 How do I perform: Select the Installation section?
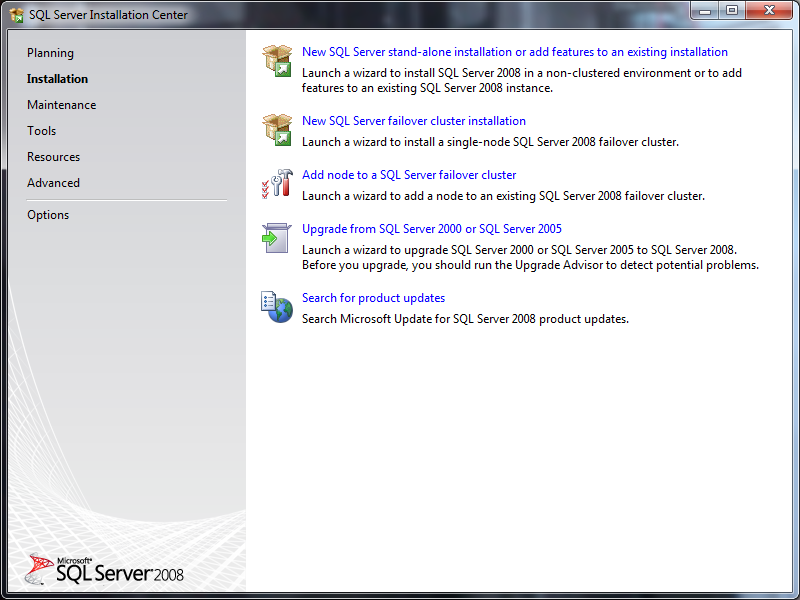click(x=57, y=79)
